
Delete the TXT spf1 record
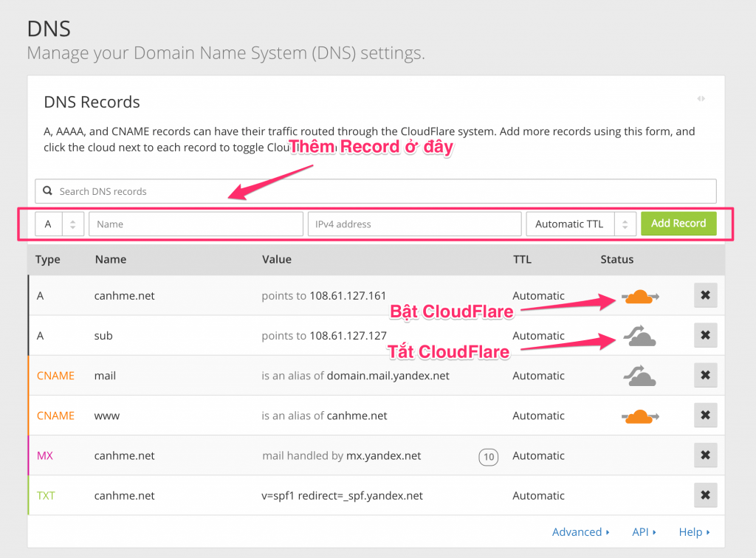click(705, 495)
